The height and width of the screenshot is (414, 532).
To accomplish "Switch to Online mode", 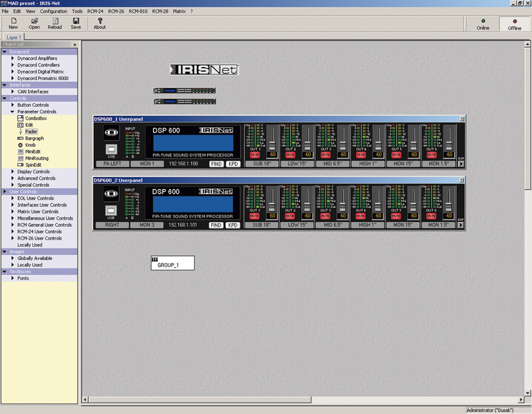I will pos(483,24).
